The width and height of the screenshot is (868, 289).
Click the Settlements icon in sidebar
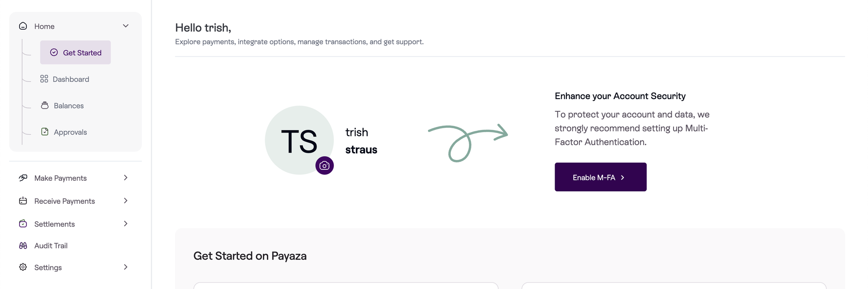23,224
